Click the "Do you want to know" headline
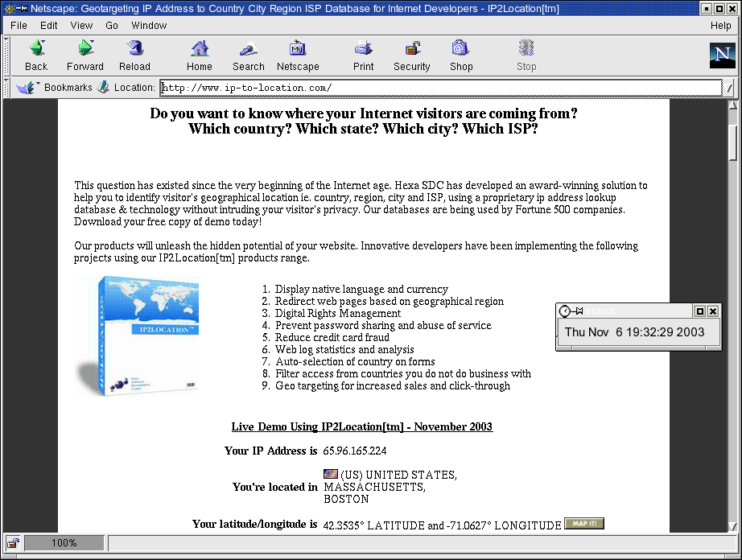 (x=364, y=113)
